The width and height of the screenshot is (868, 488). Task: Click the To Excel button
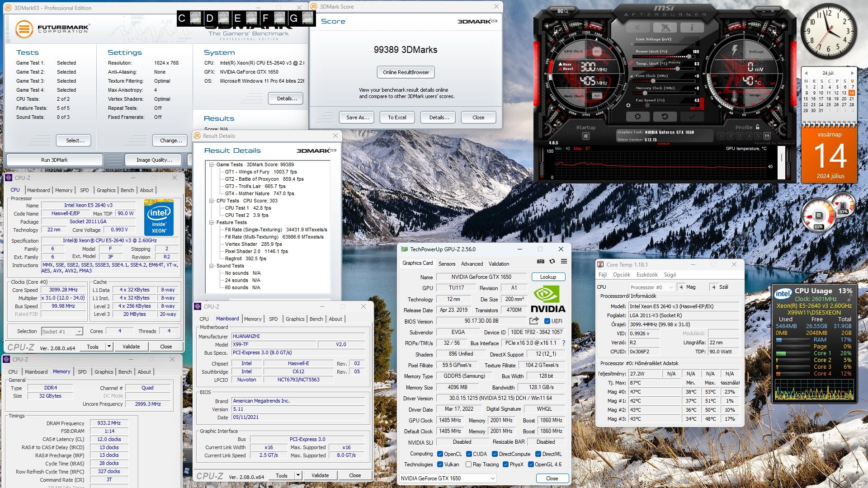(x=397, y=117)
